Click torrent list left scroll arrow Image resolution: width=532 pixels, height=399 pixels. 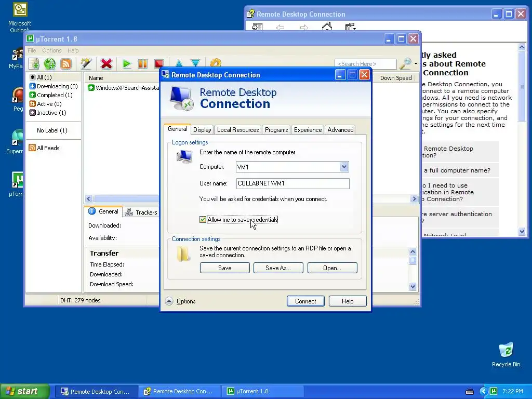(x=89, y=199)
